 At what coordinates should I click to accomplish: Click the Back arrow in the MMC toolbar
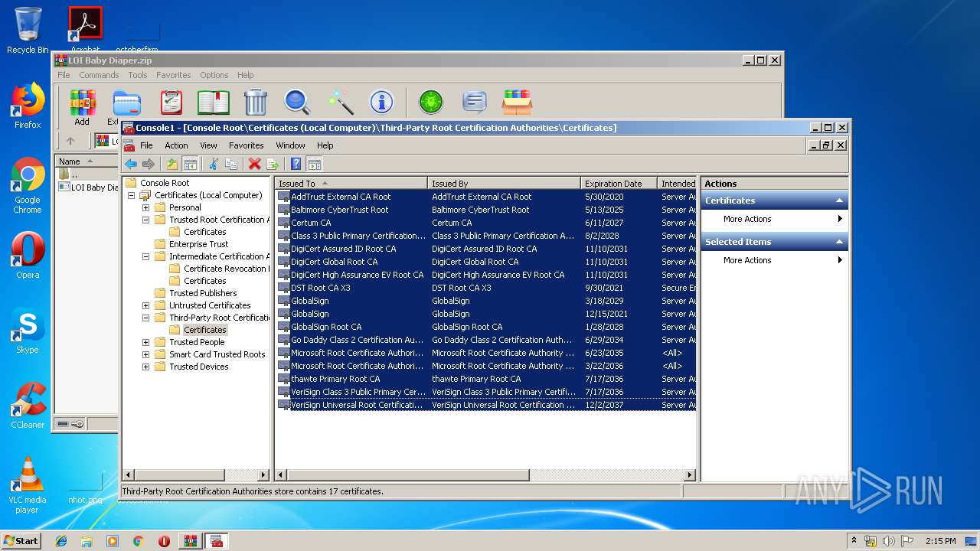pos(131,164)
